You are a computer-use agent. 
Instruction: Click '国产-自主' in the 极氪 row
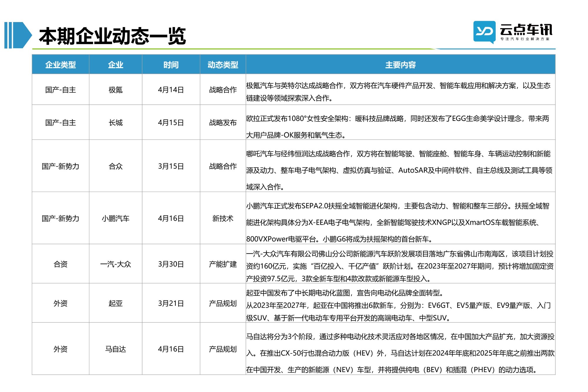tap(61, 90)
